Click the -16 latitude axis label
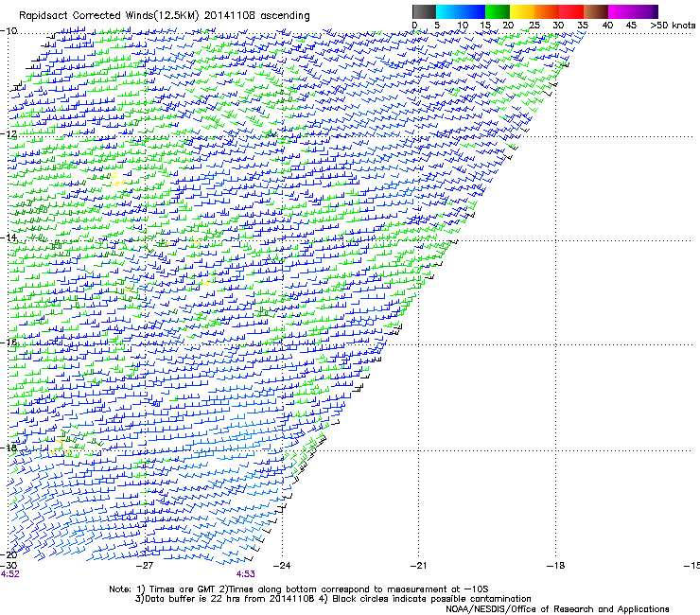 [9, 343]
